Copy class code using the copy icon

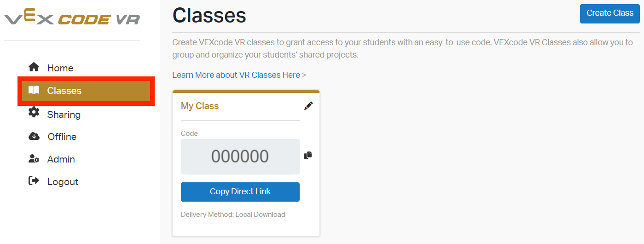(308, 156)
